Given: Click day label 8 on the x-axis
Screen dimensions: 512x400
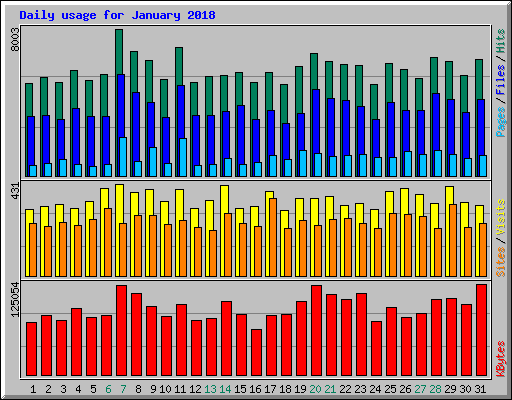Looking at the screenshot, I should [138, 389].
